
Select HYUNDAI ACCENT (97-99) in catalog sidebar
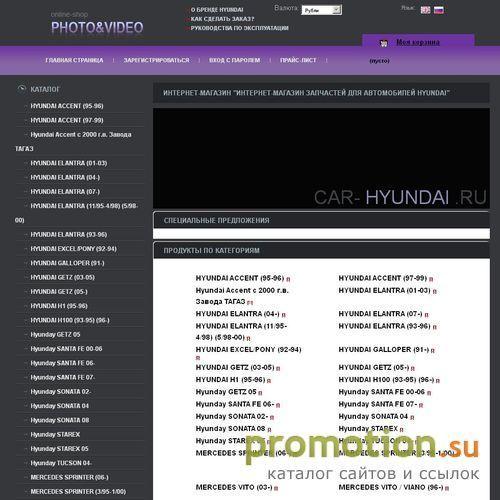point(67,120)
